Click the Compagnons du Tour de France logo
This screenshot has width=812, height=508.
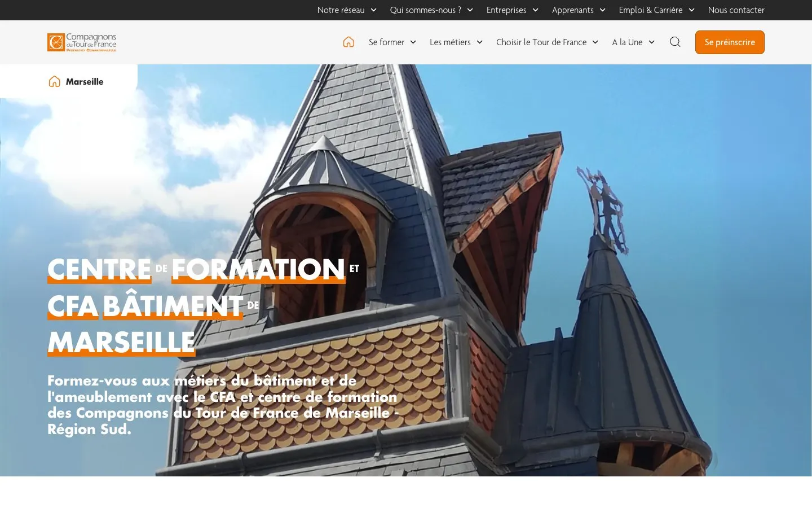coord(82,42)
